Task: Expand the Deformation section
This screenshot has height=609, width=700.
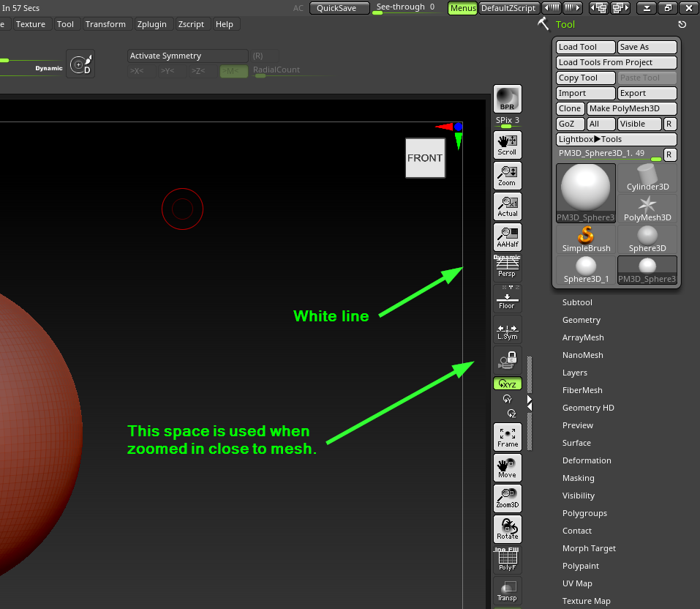Action: coord(587,460)
